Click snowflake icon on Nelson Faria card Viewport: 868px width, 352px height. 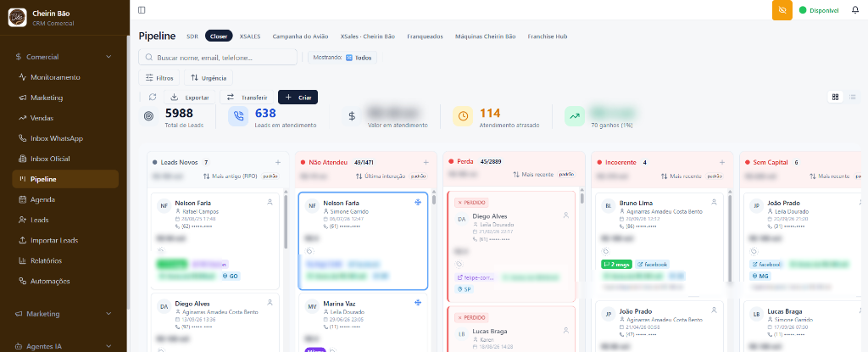click(x=418, y=203)
